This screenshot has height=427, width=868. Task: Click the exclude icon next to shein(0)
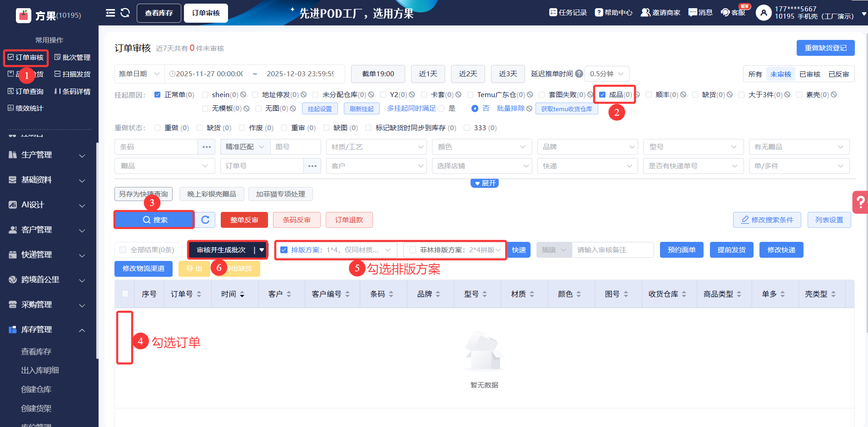click(x=243, y=95)
